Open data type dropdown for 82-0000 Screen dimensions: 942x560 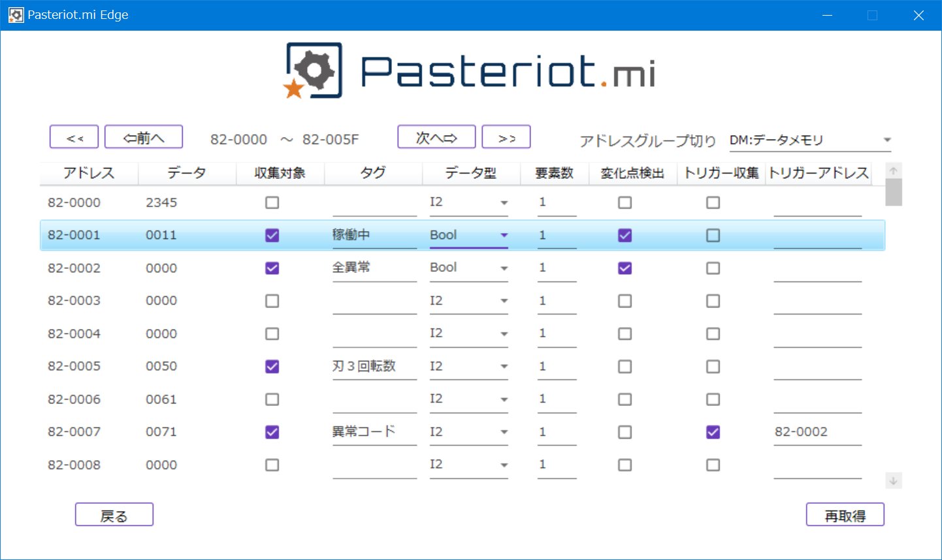point(469,203)
